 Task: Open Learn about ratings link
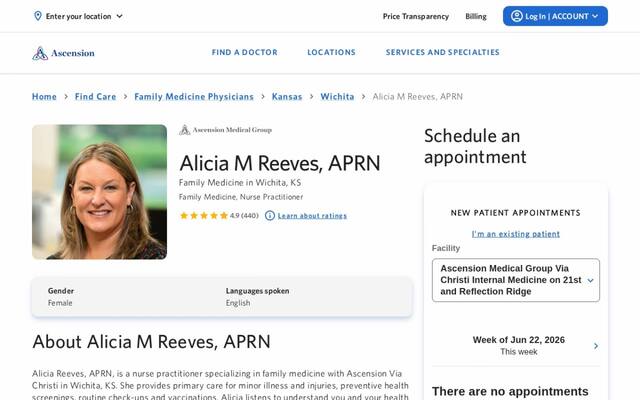312,216
